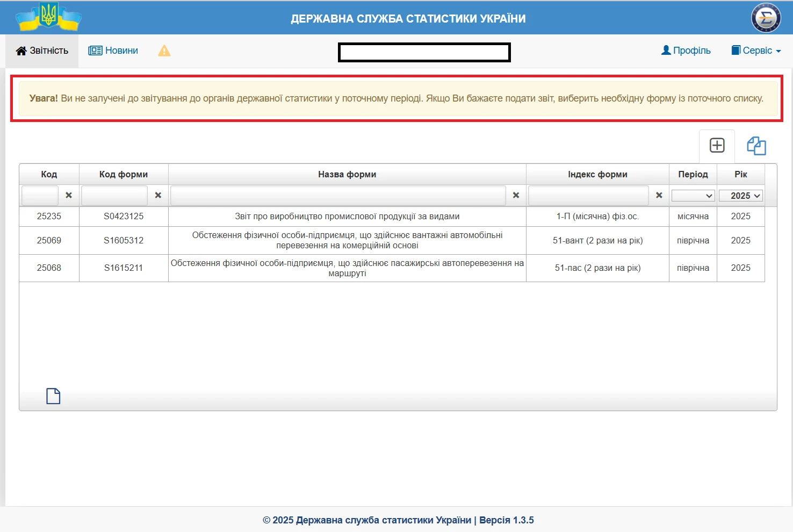
Task: Clear the Назва форми filter
Action: [x=516, y=196]
